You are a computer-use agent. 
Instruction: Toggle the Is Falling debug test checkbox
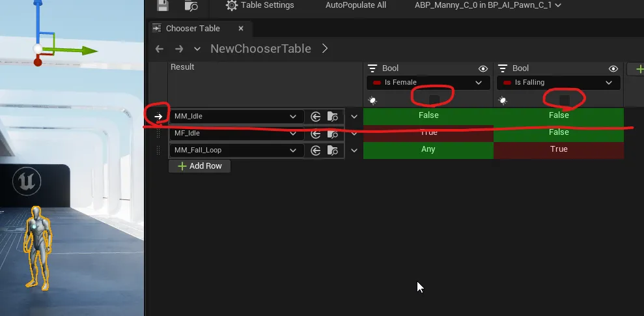click(x=565, y=100)
